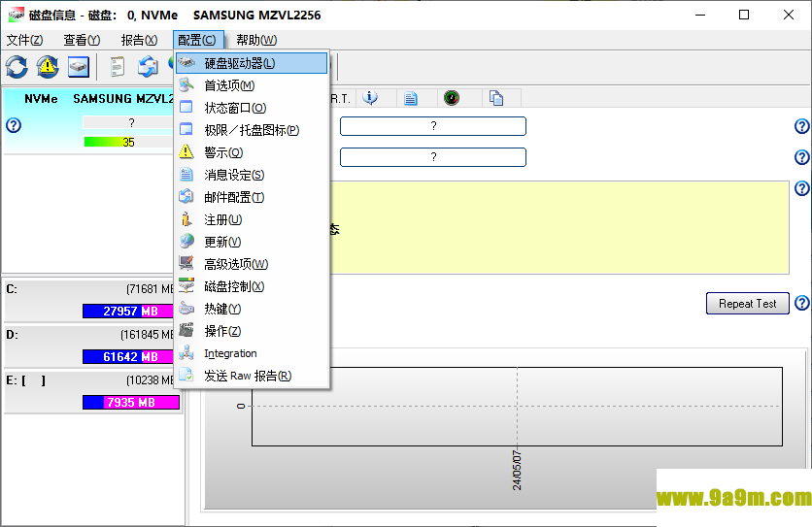Select 硬盘驱动器(L) menu entry
The width and height of the screenshot is (812, 527).
click(x=252, y=63)
